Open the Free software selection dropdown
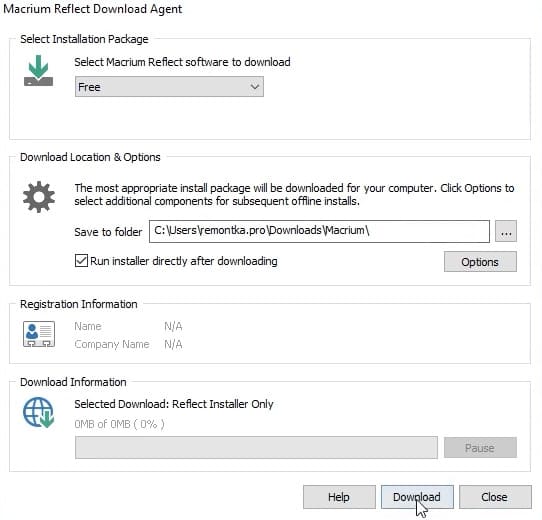This screenshot has width=542, height=520. (x=169, y=87)
